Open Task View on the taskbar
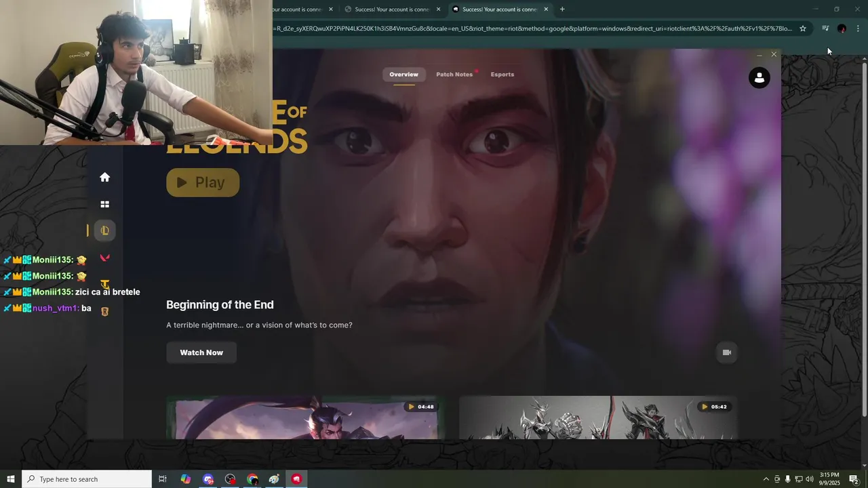Screen dimensions: 868x488 pyautogui.click(x=163, y=479)
